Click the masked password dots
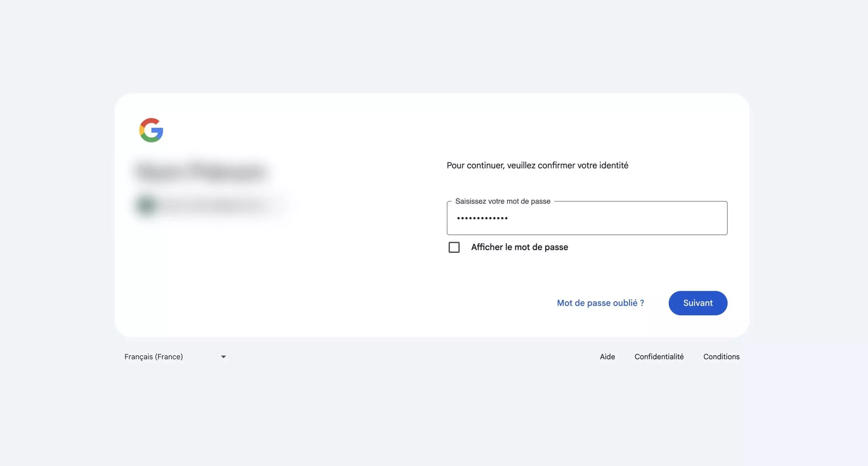The height and width of the screenshot is (466, 868). tap(482, 218)
